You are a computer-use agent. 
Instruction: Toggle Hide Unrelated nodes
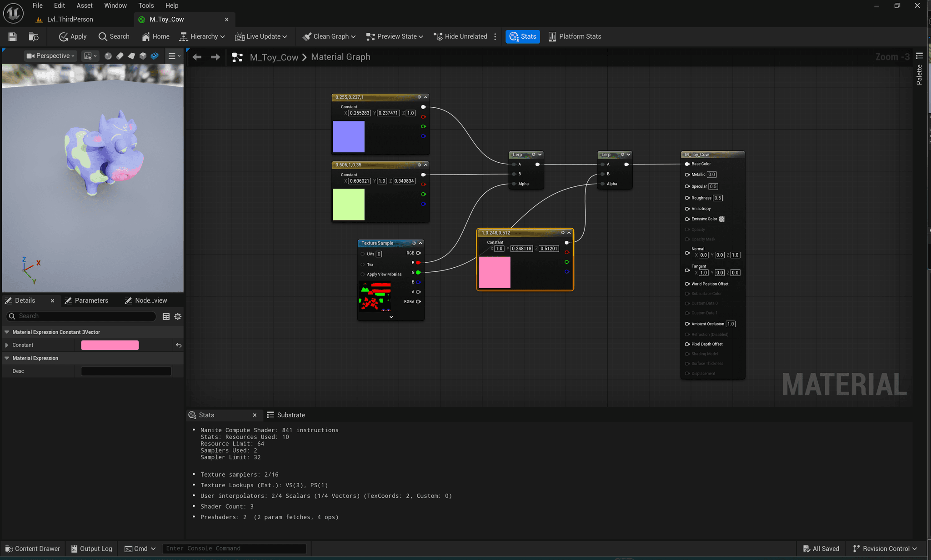coord(460,36)
